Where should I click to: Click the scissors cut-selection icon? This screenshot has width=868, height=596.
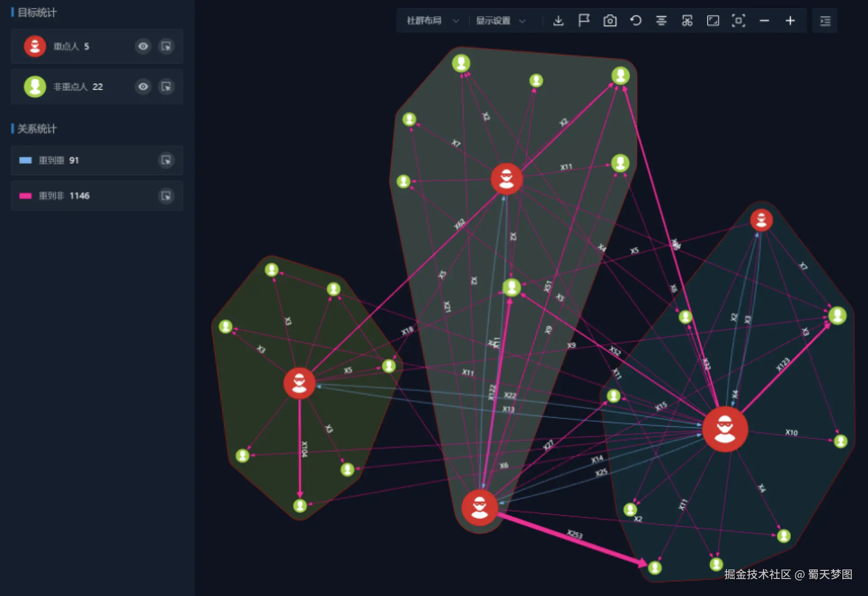pos(687,21)
